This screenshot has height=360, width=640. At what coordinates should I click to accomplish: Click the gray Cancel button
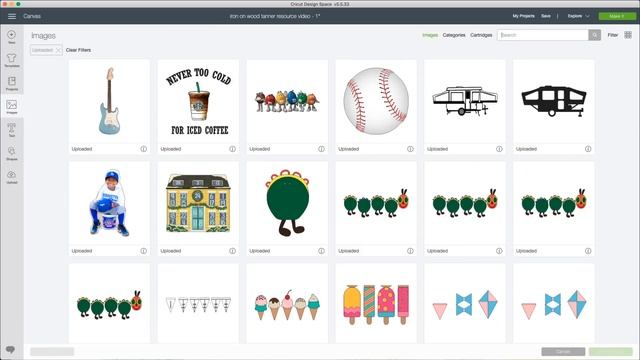(x=563, y=351)
